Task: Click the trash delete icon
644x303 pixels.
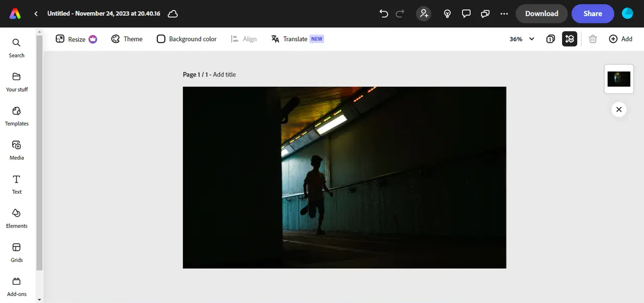Action: 593,39
